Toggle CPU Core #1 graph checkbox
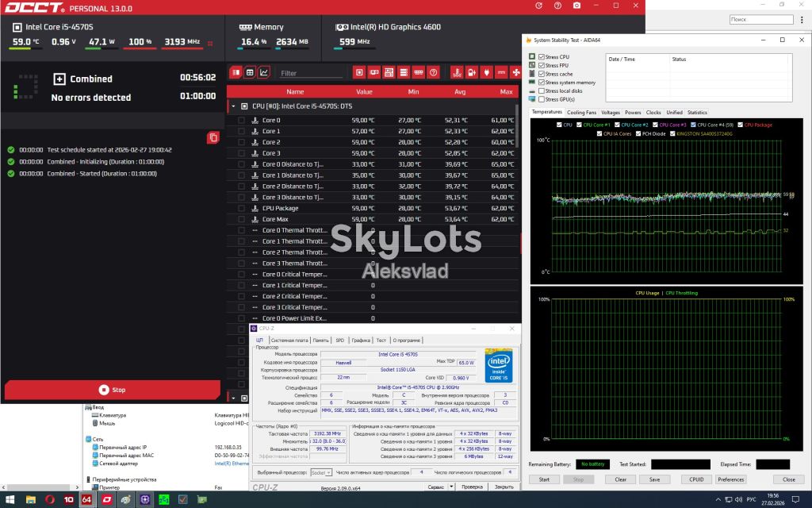The image size is (812, 508). tap(579, 125)
